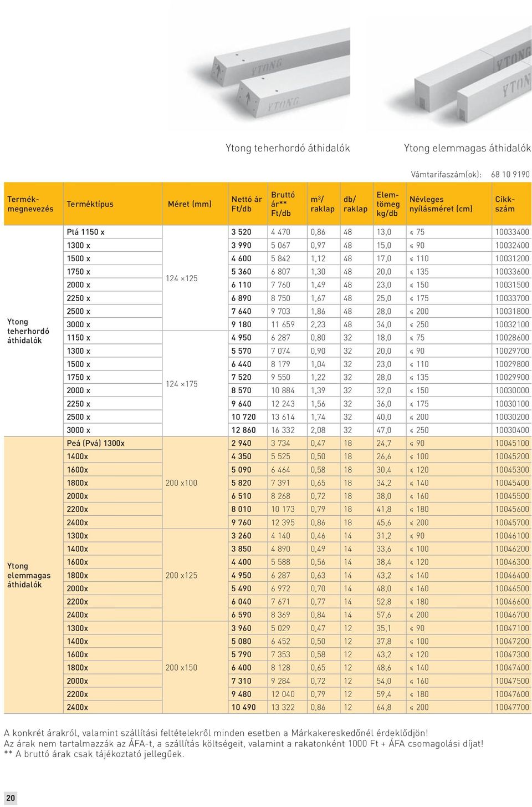Click the 'Névleges nyílásméret (cm)' column header
Image resolution: width=532 pixels, height=807 pixels.
441,204
